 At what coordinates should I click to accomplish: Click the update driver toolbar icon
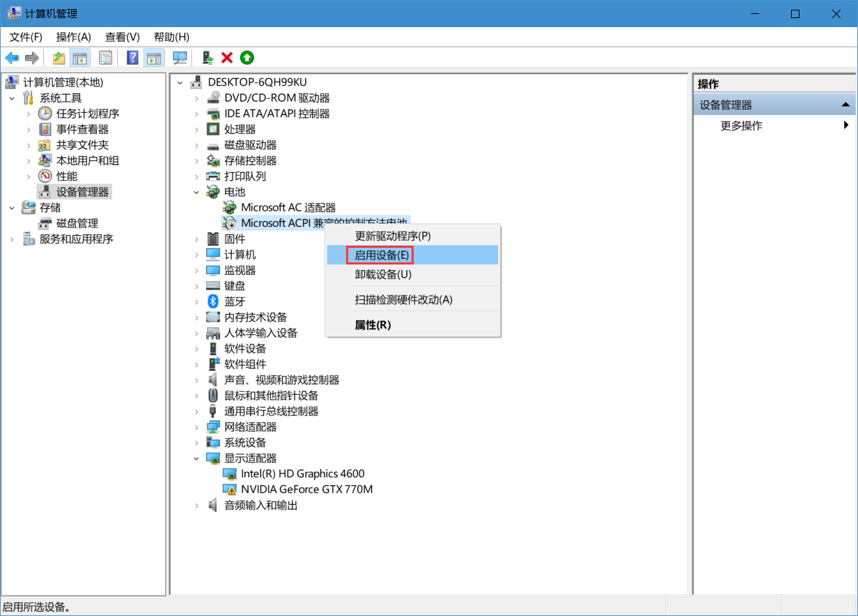(206, 58)
